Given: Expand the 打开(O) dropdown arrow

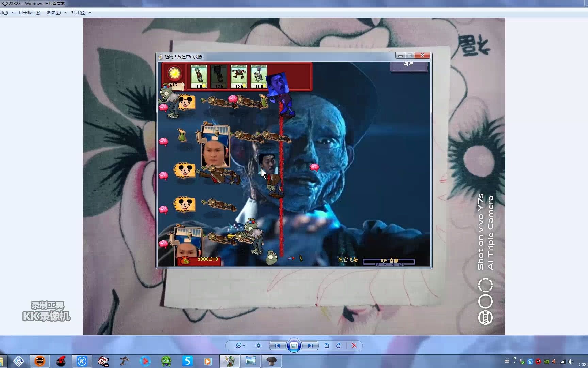Looking at the screenshot, I should click(x=90, y=13).
